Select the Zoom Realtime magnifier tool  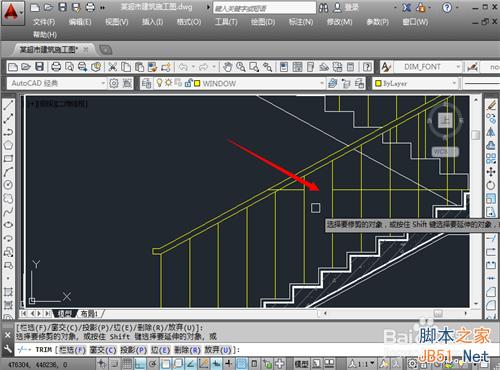[x=241, y=67]
